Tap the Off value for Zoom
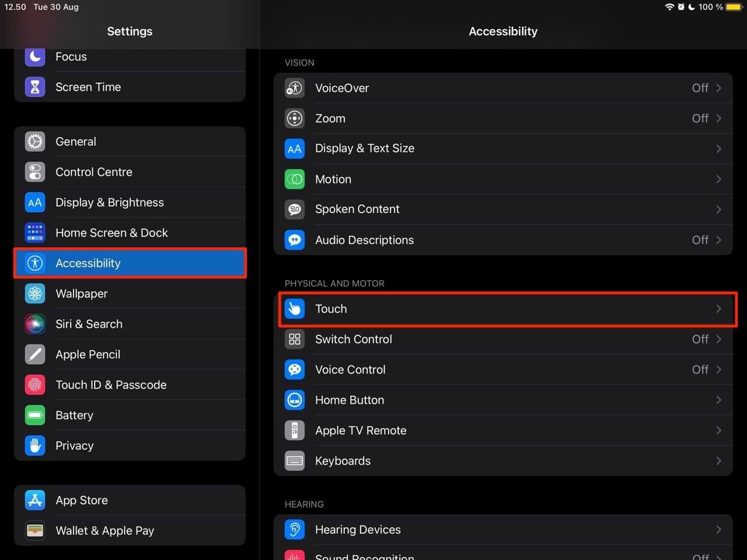The image size is (747, 560). pyautogui.click(x=700, y=118)
